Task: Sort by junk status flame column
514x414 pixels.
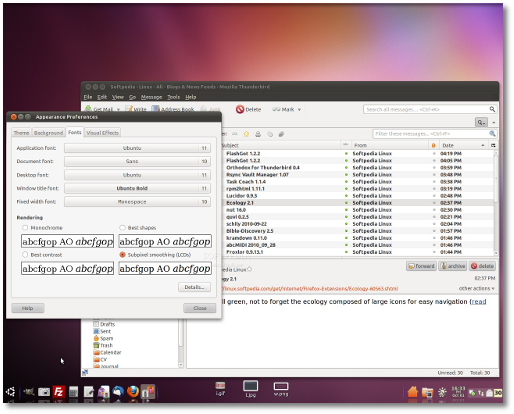Action: (433, 145)
